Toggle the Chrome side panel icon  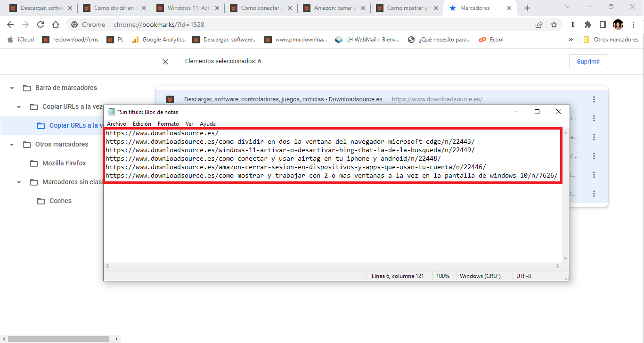603,24
